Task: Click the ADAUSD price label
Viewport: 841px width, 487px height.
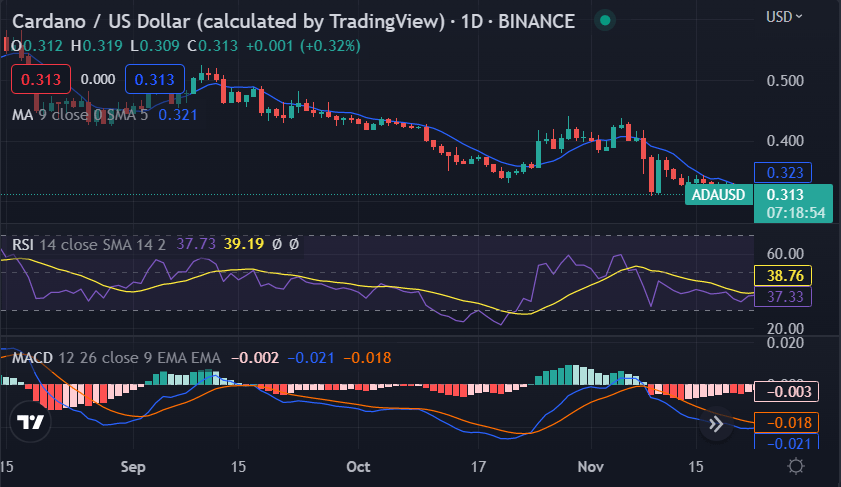Action: click(718, 195)
